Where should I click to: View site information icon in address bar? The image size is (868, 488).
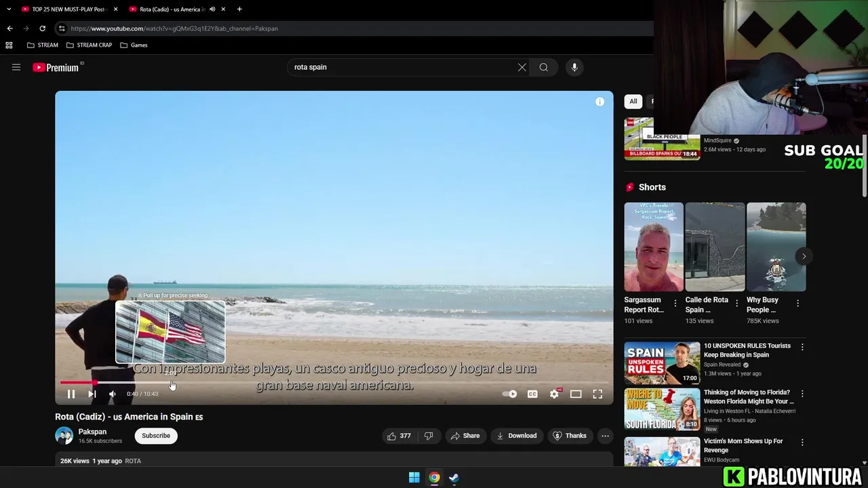(62, 28)
